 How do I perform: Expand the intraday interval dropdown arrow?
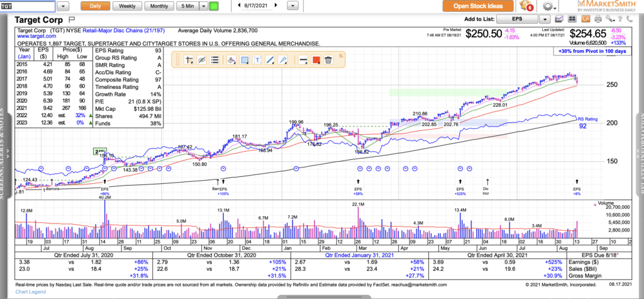204,6
